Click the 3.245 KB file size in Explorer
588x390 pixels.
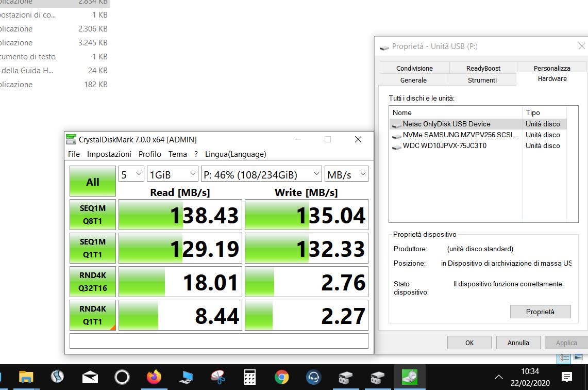93,42
